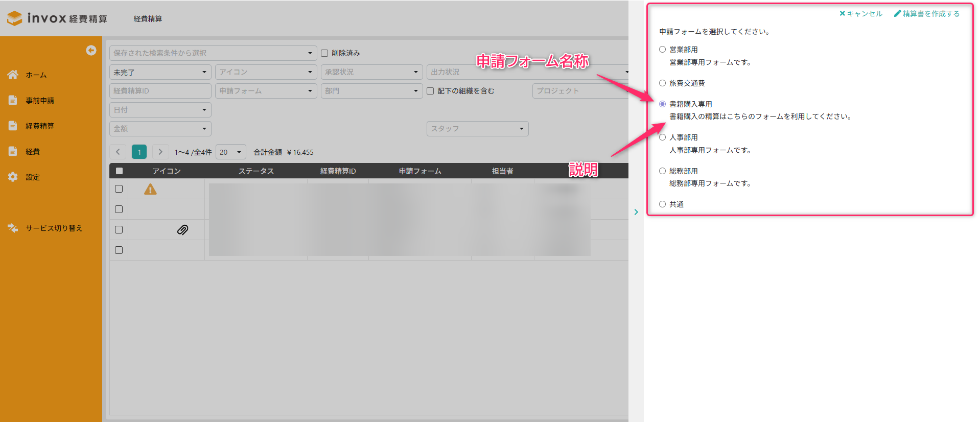Open the 20 per-page dropdown
This screenshot has height=422, width=980.
(230, 152)
